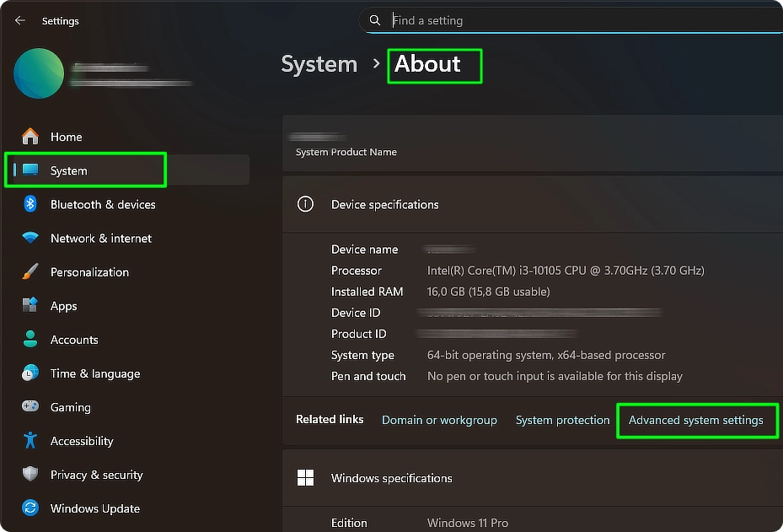Click the back arrow in Settings
The image size is (783, 532).
19,20
